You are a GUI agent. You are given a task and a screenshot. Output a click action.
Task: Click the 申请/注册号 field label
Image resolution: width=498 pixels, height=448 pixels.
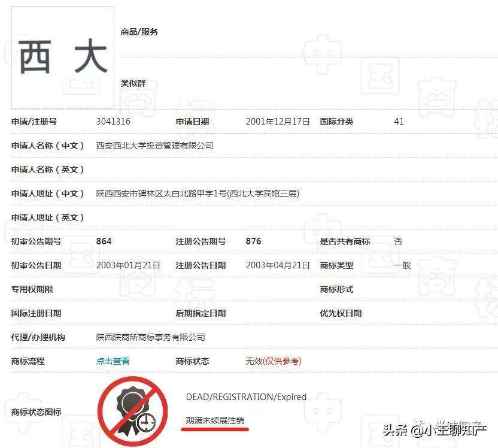(34, 122)
